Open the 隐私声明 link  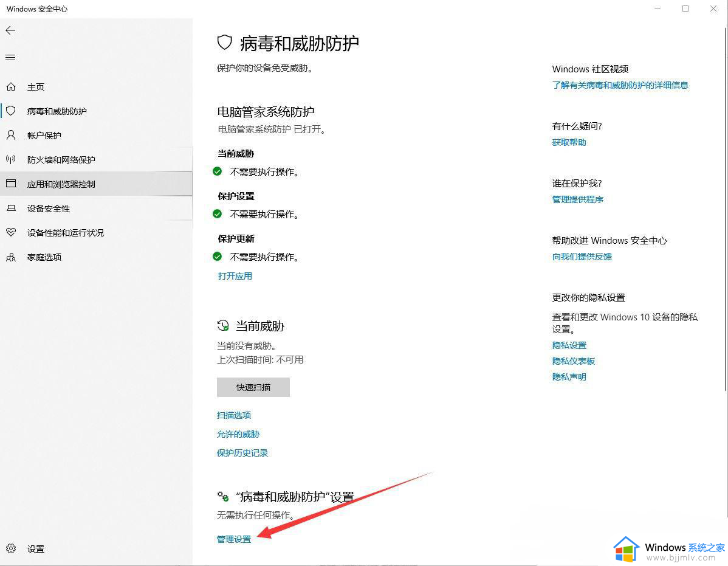click(569, 377)
